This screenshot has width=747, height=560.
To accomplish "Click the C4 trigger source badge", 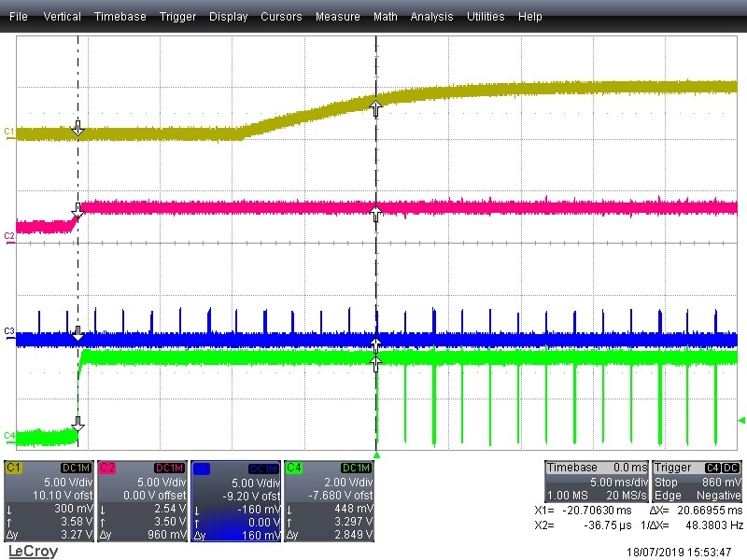I will coord(712,468).
